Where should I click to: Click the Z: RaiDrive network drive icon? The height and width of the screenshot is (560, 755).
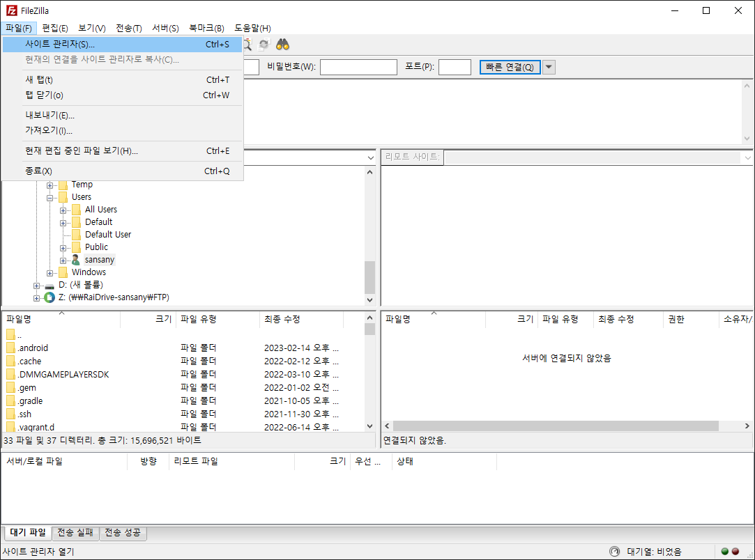pyautogui.click(x=49, y=297)
